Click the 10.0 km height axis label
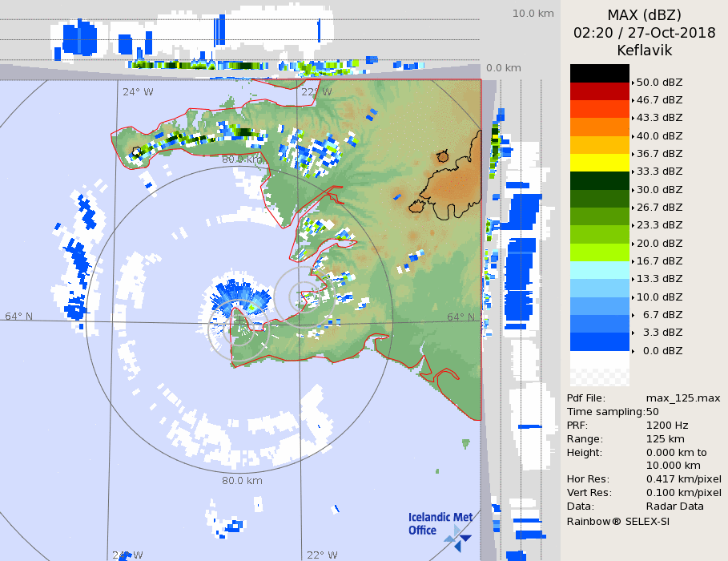This screenshot has width=728, height=561. pos(533,14)
